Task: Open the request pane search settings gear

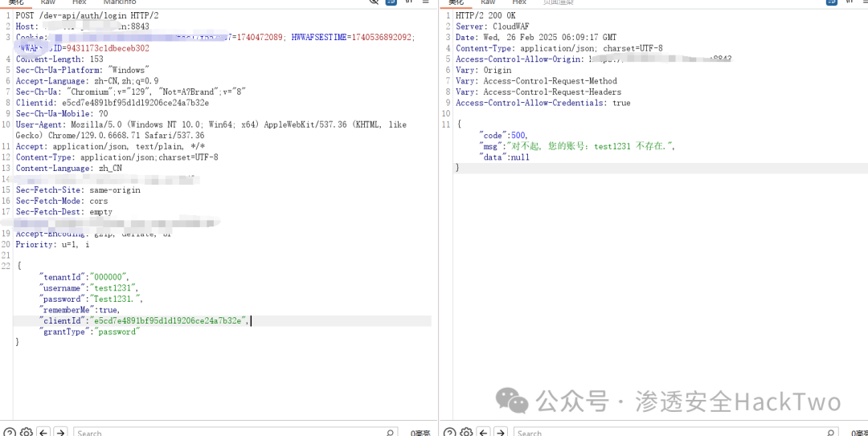Action: [x=26, y=432]
